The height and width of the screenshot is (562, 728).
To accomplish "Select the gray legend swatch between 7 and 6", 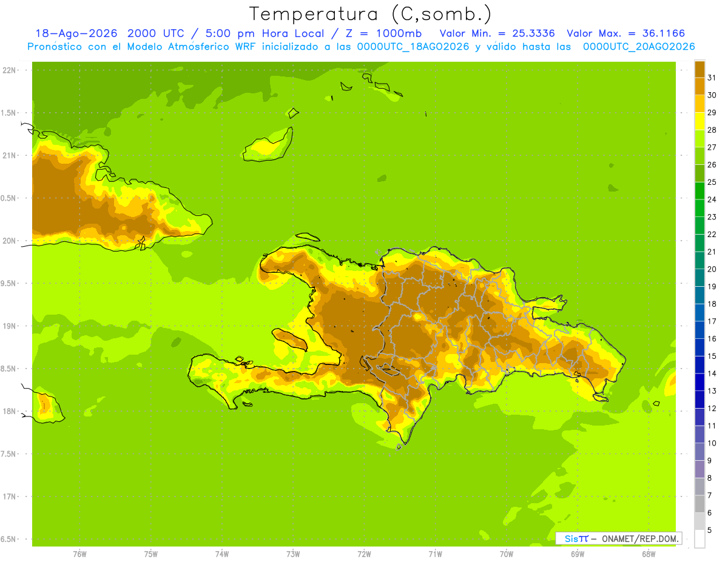I will (699, 504).
